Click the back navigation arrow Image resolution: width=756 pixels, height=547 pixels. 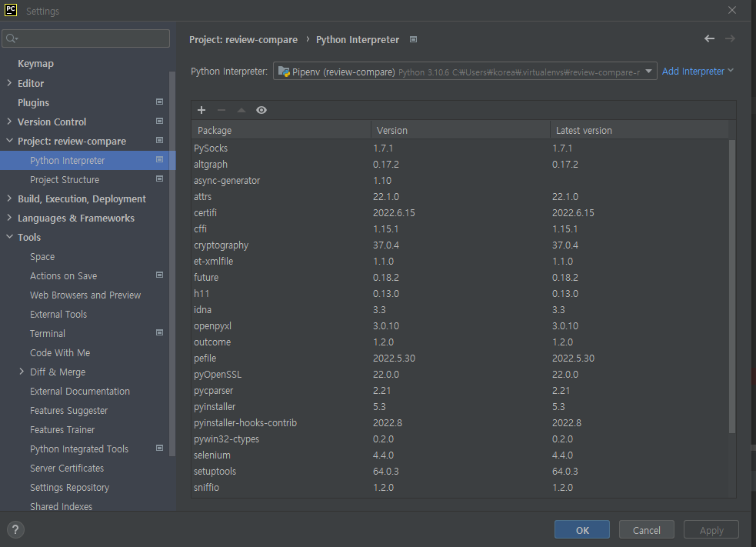(x=709, y=38)
